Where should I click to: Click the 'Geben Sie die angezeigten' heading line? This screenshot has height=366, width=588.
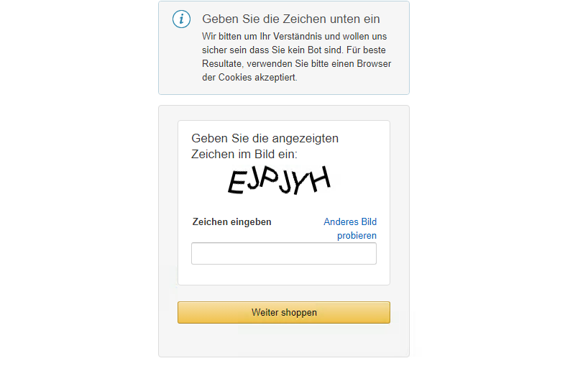coord(265,138)
